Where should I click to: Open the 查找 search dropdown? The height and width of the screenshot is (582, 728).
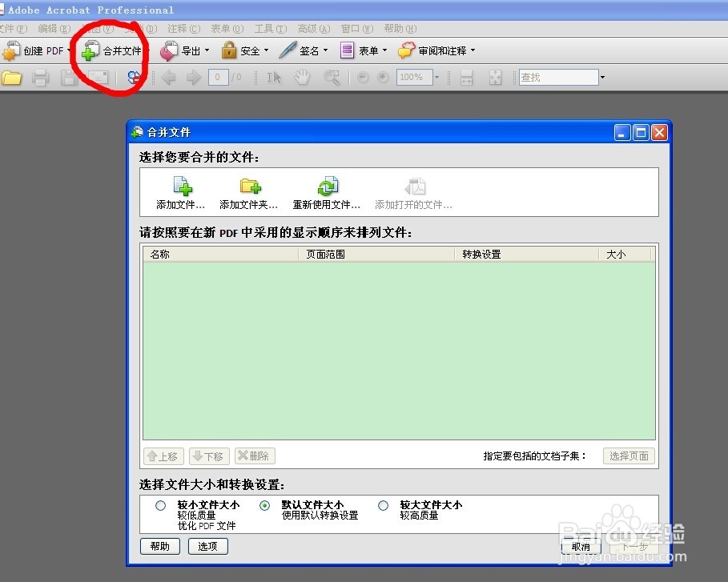[601, 77]
